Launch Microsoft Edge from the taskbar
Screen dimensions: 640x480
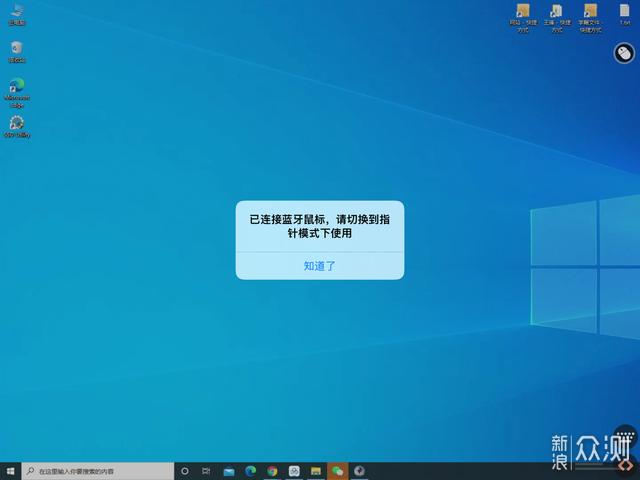coord(251,471)
